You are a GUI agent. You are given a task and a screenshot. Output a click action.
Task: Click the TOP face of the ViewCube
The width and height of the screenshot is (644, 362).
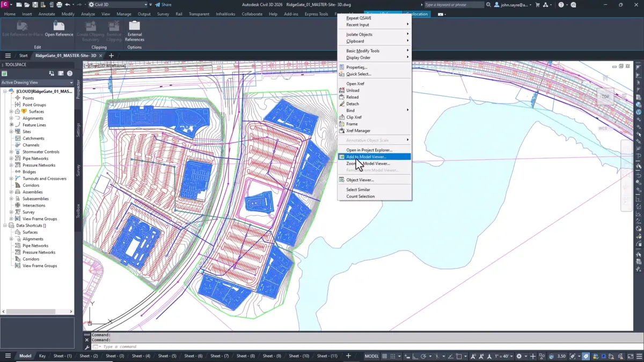[x=605, y=97]
